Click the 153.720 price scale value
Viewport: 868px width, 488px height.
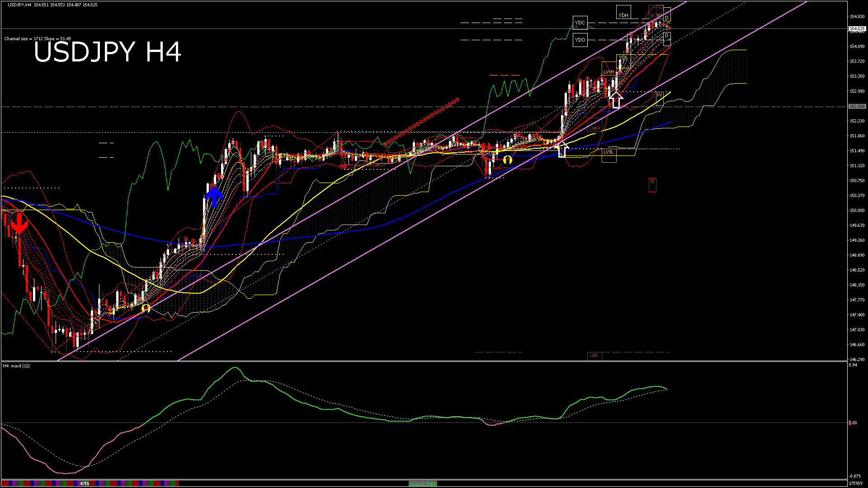click(857, 61)
